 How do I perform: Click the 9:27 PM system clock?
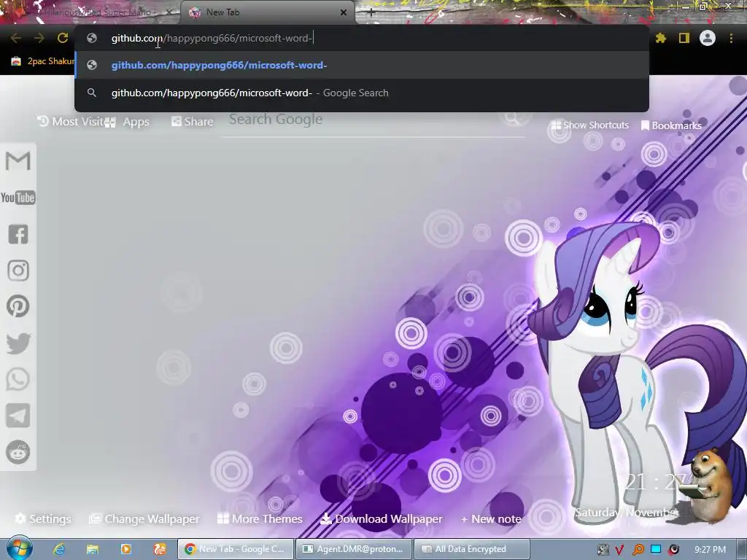pyautogui.click(x=710, y=550)
